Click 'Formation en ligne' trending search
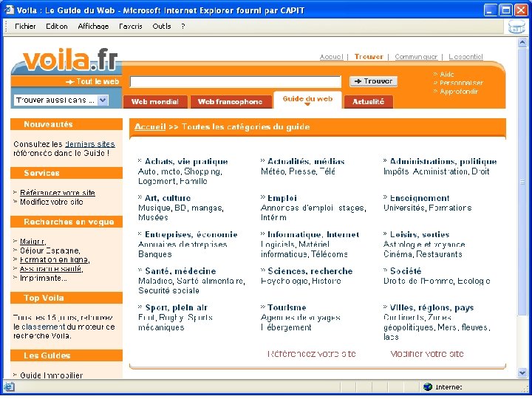The width and height of the screenshot is (532, 399). pyautogui.click(x=55, y=260)
